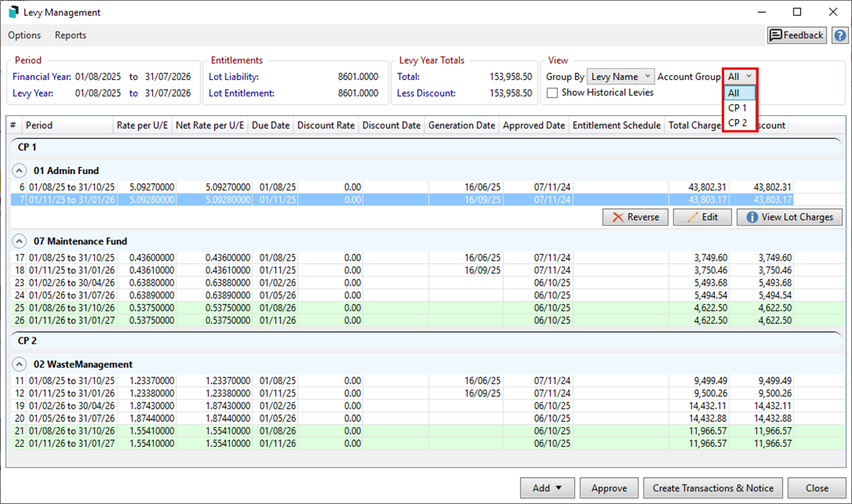Collapse the 07 Maintenance Fund group
This screenshot has width=852, height=504.
(18, 242)
